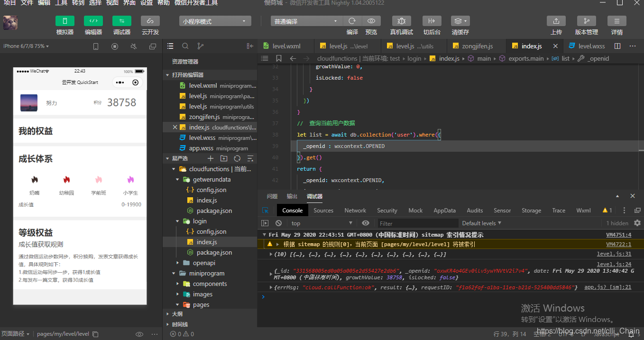The image size is (644, 340).
Task: Click the simulator rotate device icon
Action: [96, 46]
